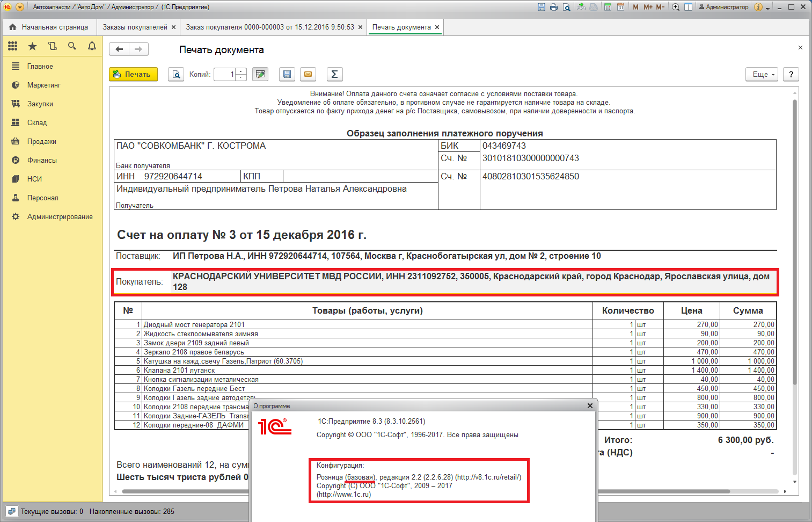Increase copies with the up stepper
Viewport: 812px width, 522px height.
241,71
